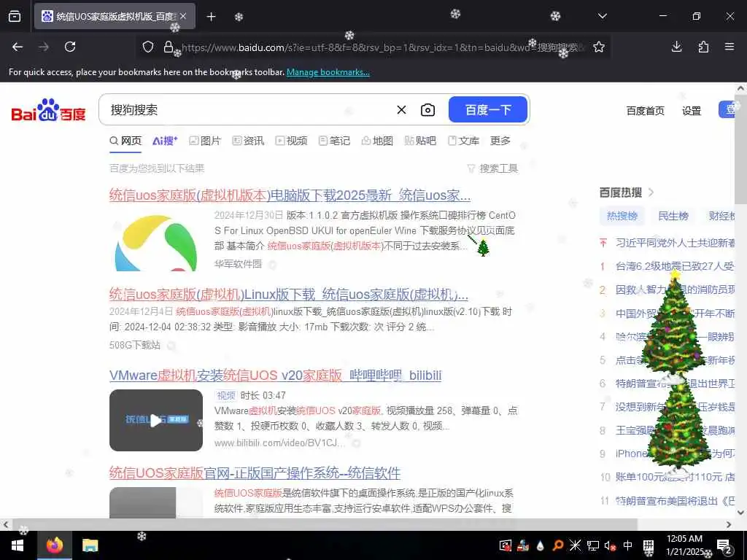Click the snowflake star tray icon
747x560 pixels.
point(575,545)
